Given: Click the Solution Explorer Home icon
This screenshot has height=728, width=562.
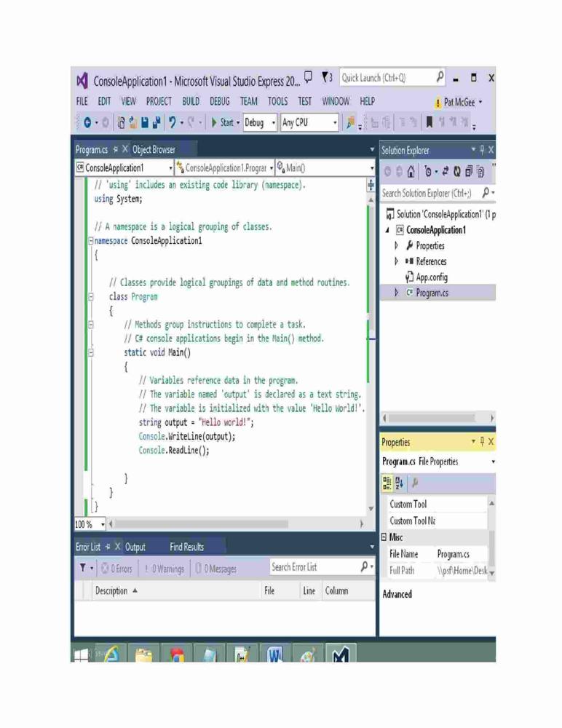Looking at the screenshot, I should pyautogui.click(x=411, y=172).
